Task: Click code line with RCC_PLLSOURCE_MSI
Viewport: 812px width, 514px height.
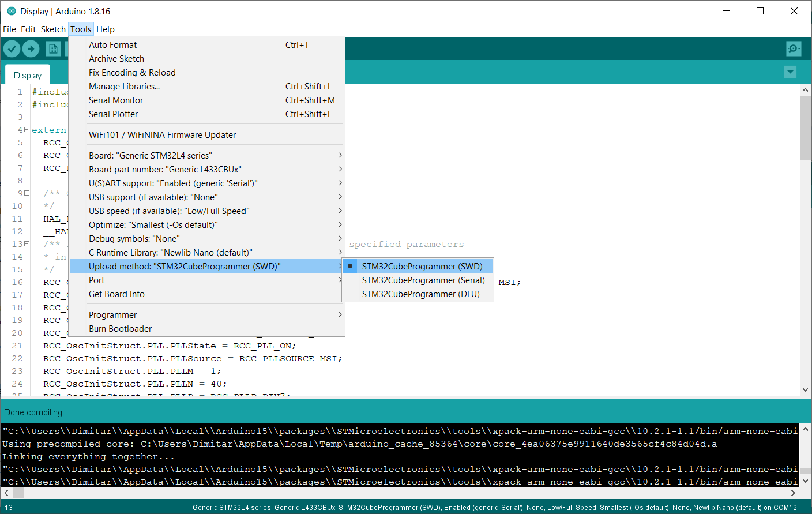Action: point(193,359)
